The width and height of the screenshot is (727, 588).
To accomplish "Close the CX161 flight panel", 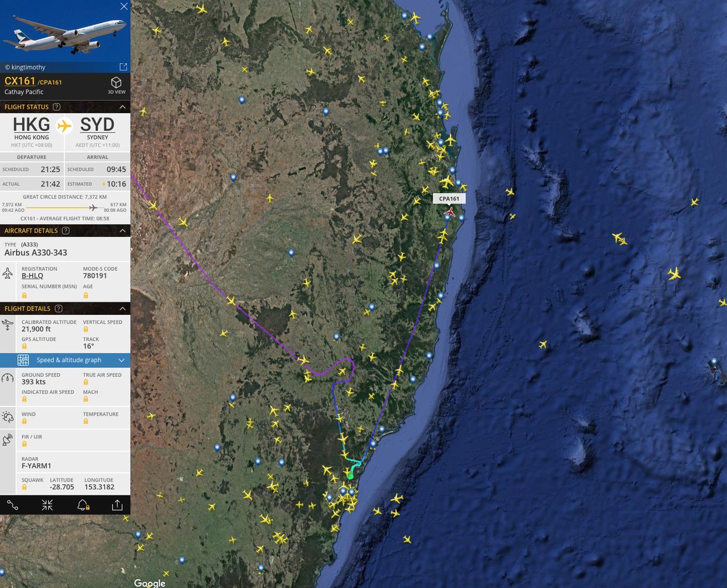I will tap(124, 7).
